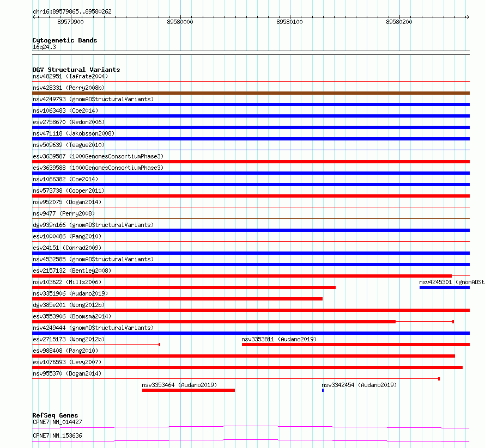This screenshot has height=448, width=485.
Task: Open CPNE7|NM_014427 RefSeq gene label
Action: coord(58,422)
